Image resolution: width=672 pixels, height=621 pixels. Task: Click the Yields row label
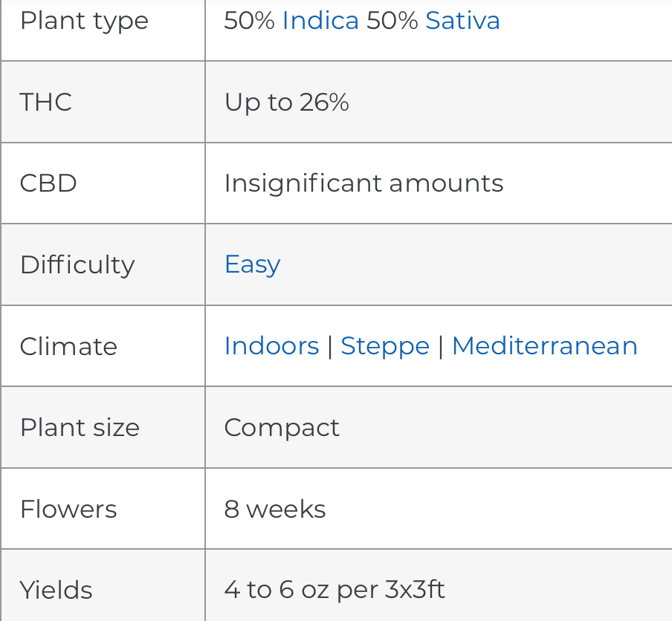point(56,590)
